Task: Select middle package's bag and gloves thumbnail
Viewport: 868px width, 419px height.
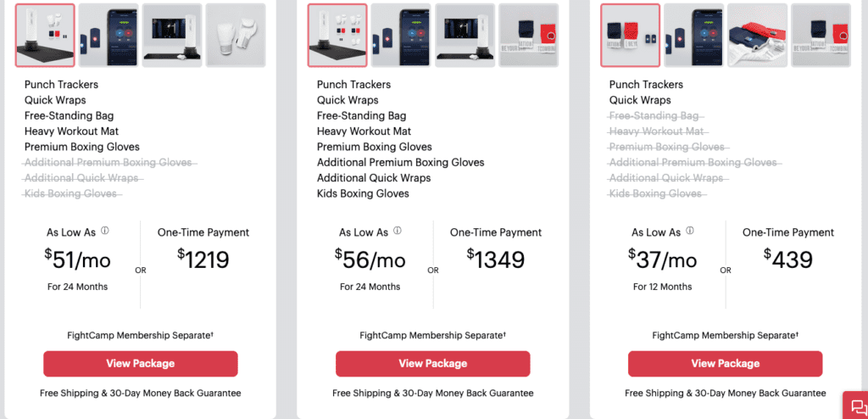Action: (337, 36)
